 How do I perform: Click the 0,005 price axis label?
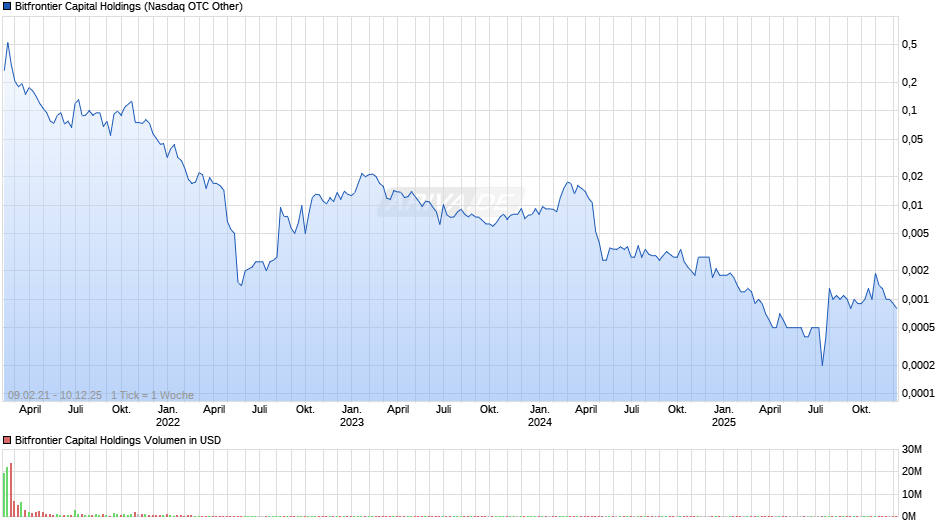coord(915,233)
